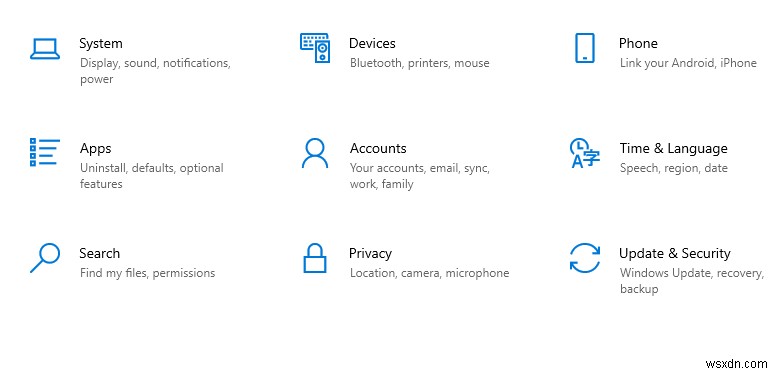This screenshot has height=374, width=779.
Task: Click the Phone icon
Action: coord(585,48)
